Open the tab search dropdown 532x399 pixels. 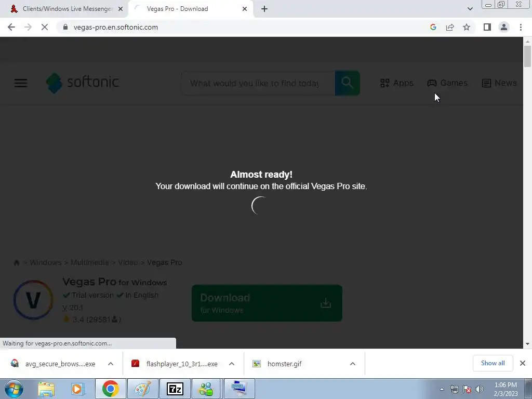[x=470, y=9]
